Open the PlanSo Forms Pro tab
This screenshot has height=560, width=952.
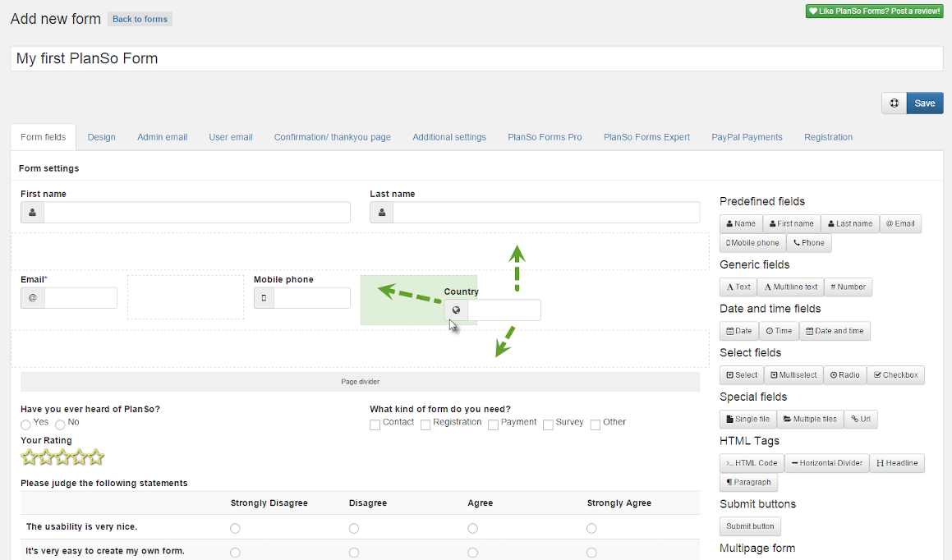pyautogui.click(x=545, y=137)
